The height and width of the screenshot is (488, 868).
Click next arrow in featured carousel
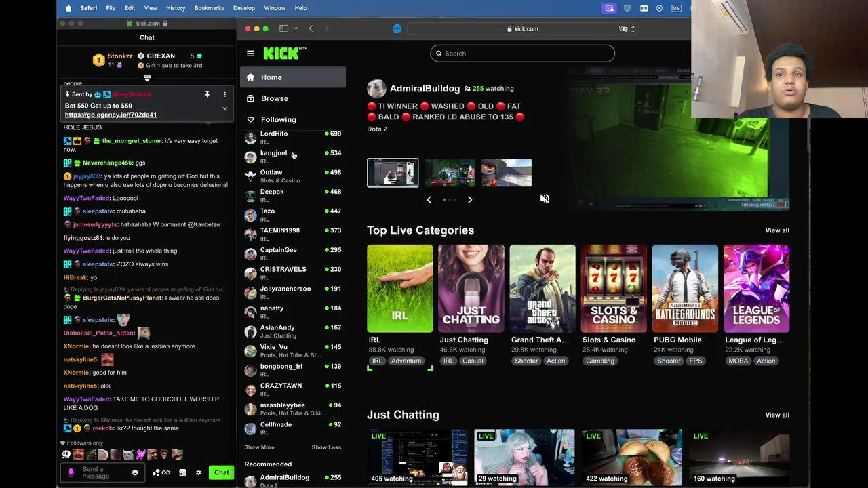(x=470, y=199)
